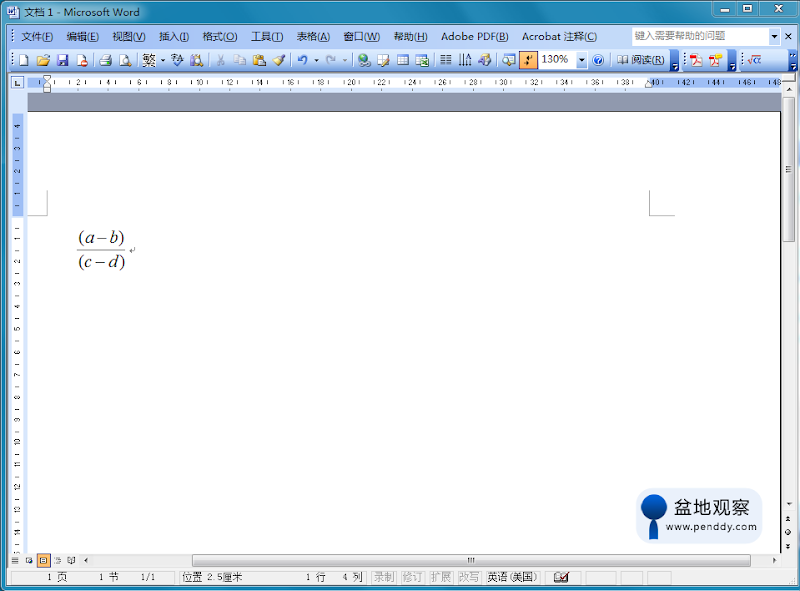Print the document with printer icon
The height and width of the screenshot is (591, 800).
pyautogui.click(x=106, y=60)
